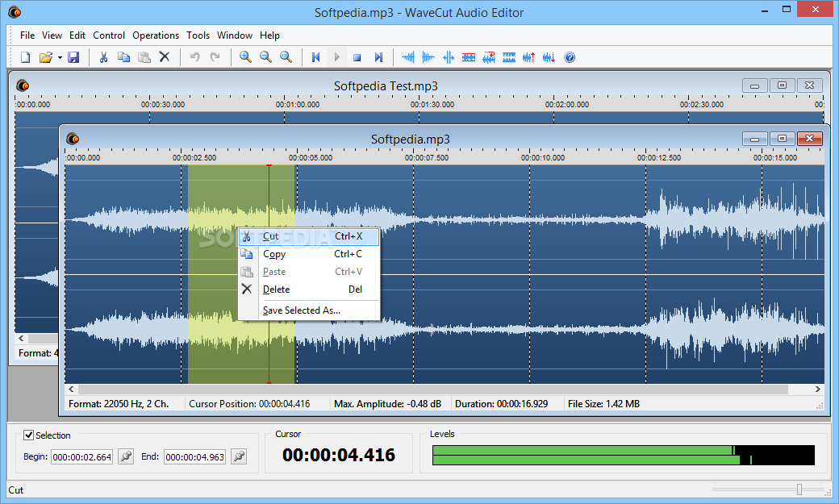
Task: Click the Delete X toolbar icon
Action: (x=165, y=56)
